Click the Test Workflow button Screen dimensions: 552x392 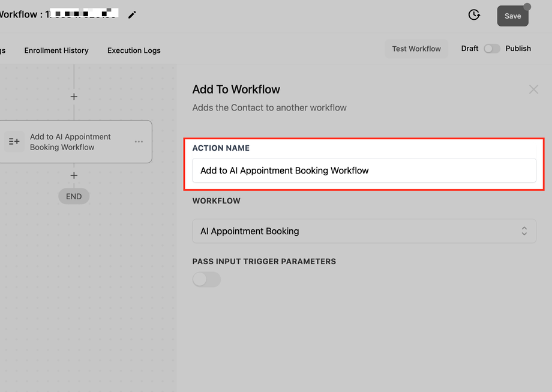[x=416, y=49]
